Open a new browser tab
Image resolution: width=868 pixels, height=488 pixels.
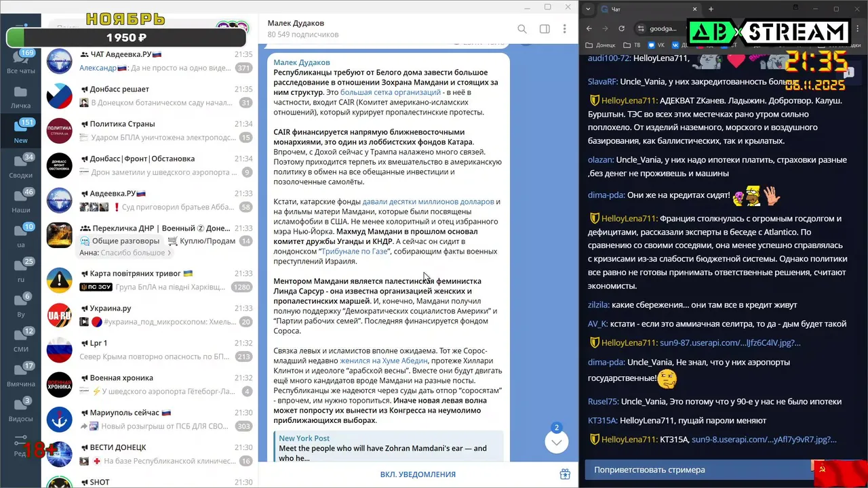711,9
